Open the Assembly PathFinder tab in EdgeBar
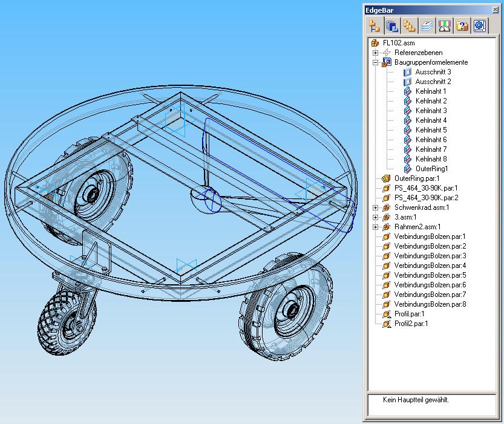 [x=375, y=26]
